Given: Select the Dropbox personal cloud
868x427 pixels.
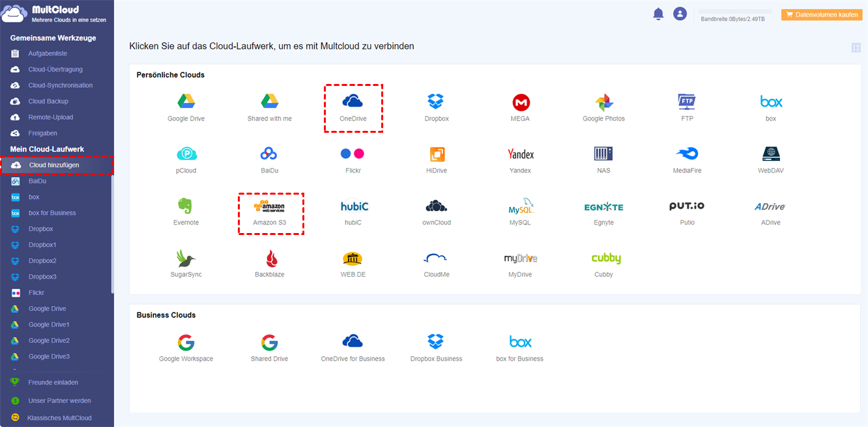Looking at the screenshot, I should pyautogui.click(x=436, y=102).
